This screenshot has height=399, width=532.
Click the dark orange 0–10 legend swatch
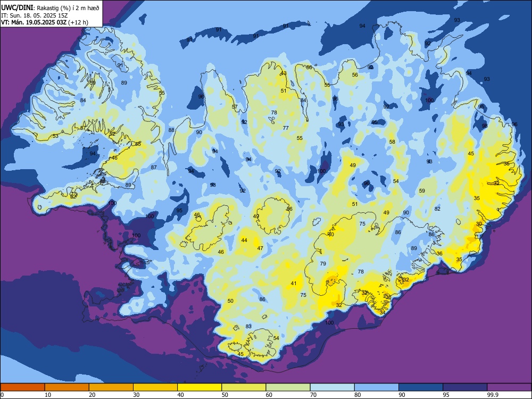22,387
